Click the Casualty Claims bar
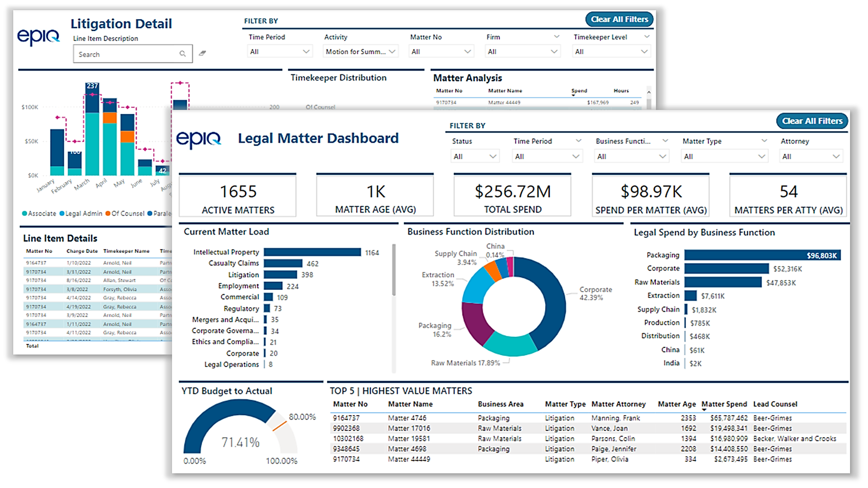The height and width of the screenshot is (488, 868). pos(283,263)
